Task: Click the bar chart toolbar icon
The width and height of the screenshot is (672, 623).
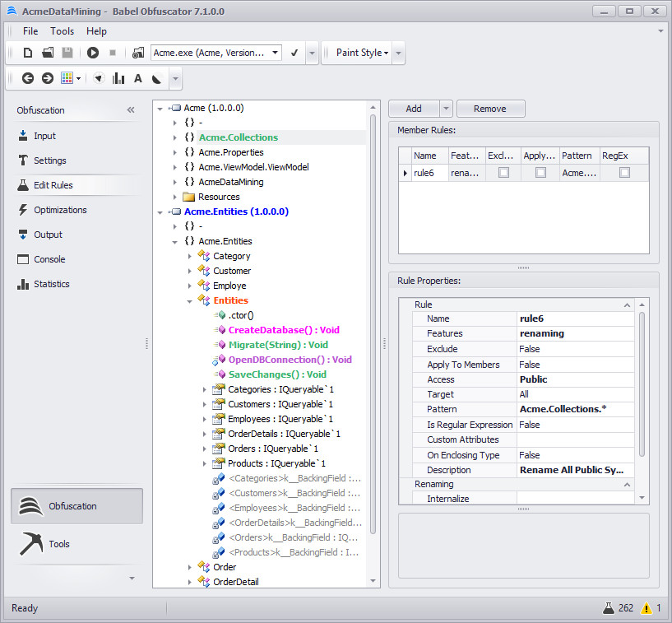Action: point(118,78)
